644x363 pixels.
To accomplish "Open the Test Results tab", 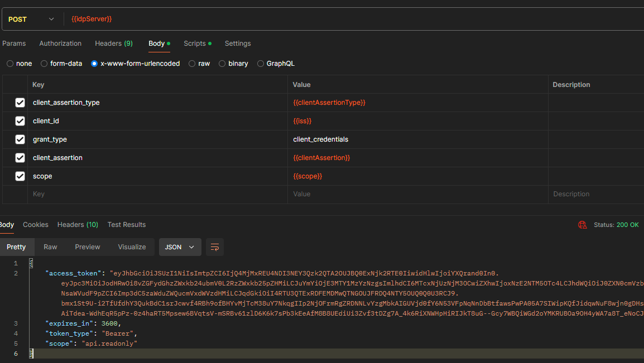I will 127,225.
